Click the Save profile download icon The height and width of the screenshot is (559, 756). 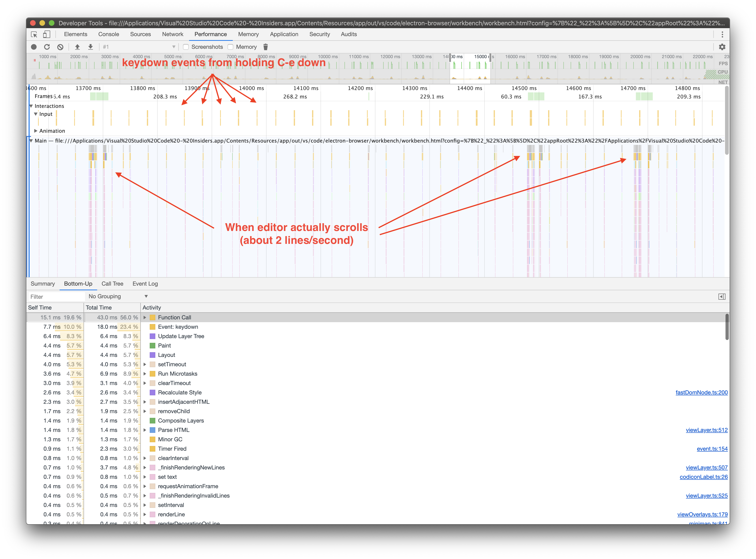pos(90,47)
